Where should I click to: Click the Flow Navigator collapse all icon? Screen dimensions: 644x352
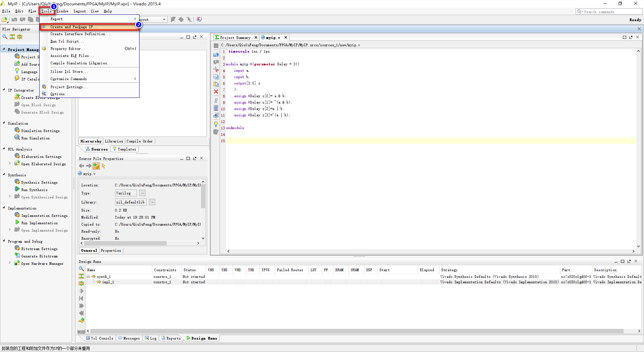click(12, 37)
